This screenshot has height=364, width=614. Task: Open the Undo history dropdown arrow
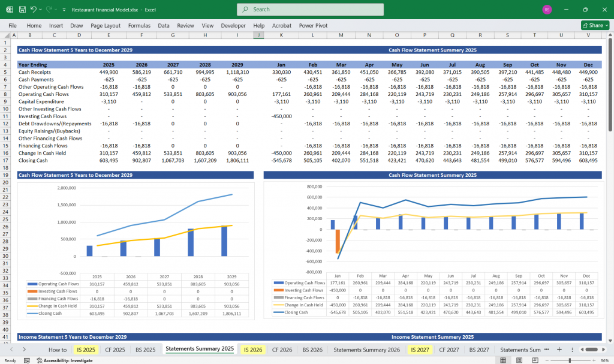click(40, 9)
